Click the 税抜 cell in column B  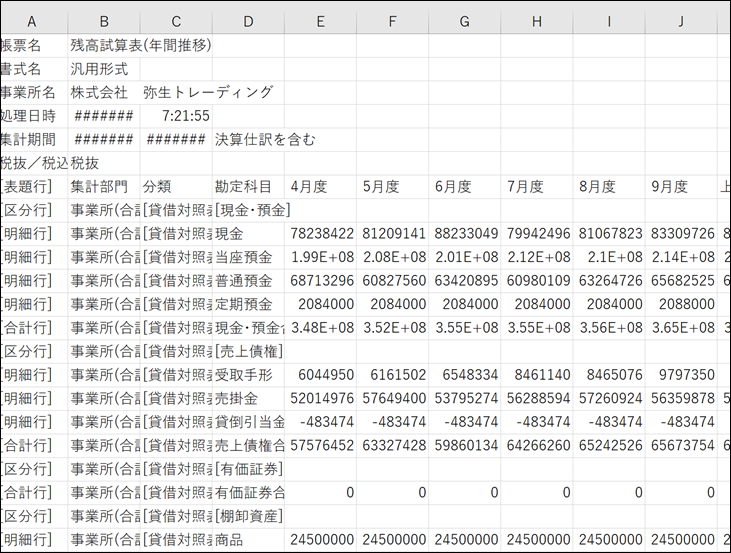tap(104, 163)
